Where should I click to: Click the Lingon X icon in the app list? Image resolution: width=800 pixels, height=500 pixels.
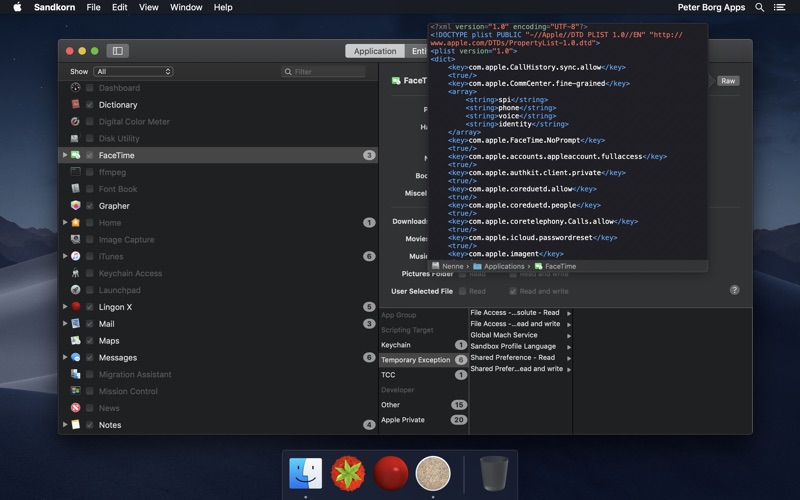click(76, 307)
